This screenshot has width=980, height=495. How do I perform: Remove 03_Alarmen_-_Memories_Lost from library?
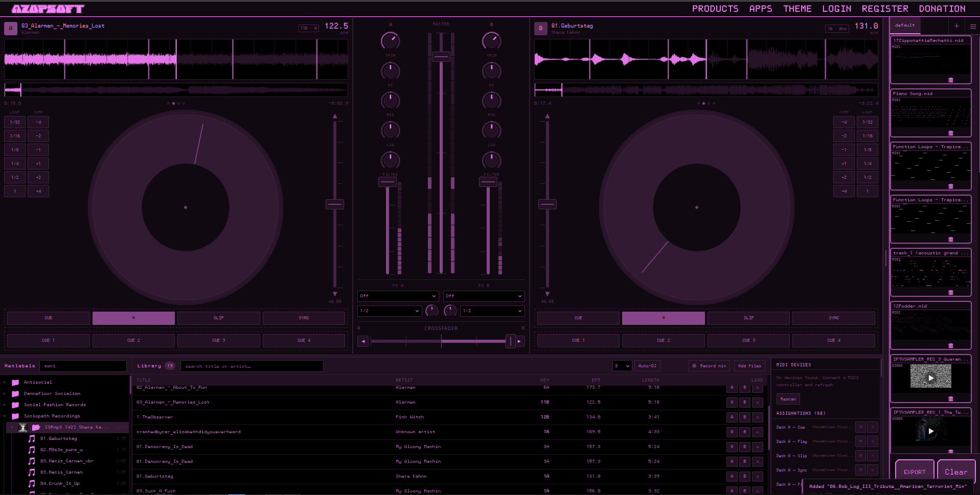[x=758, y=403]
